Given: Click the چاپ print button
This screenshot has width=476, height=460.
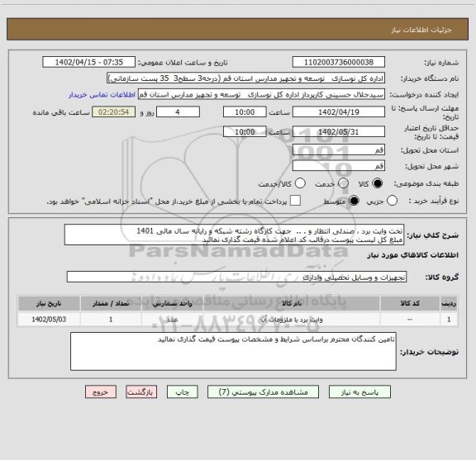Looking at the screenshot, I should coord(182,392).
